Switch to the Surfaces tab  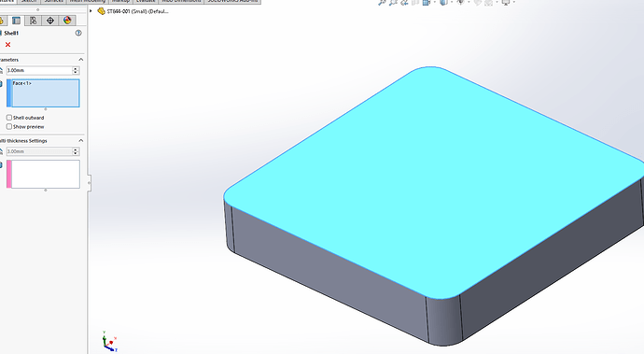pos(54,1)
